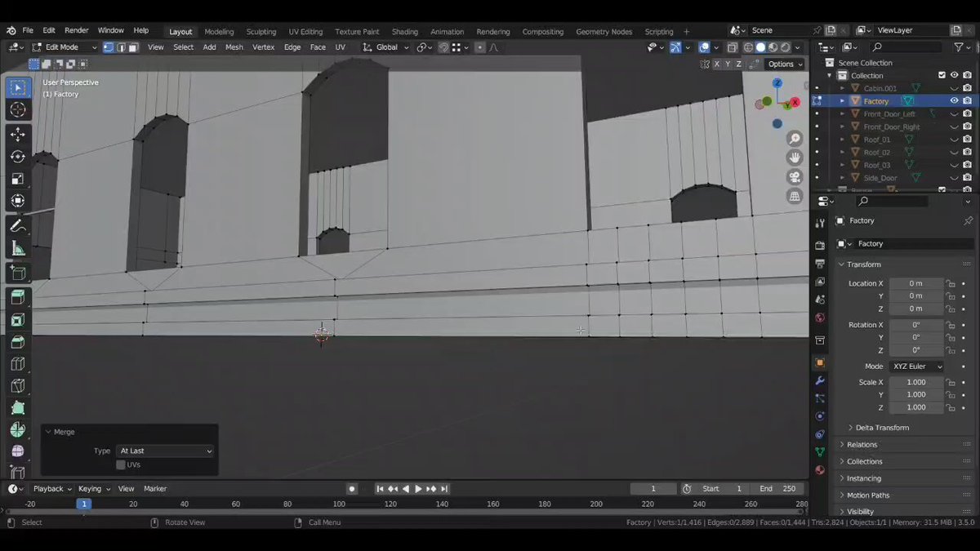The height and width of the screenshot is (551, 980).
Task: Click the Location X value field
Action: pyautogui.click(x=915, y=283)
